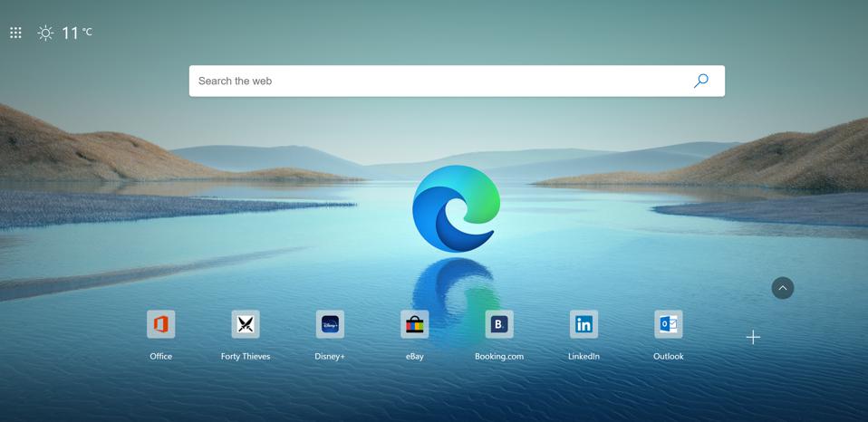Screen dimensions: 868x422
Task: Click the eBay label text
Action: pyautogui.click(x=415, y=357)
